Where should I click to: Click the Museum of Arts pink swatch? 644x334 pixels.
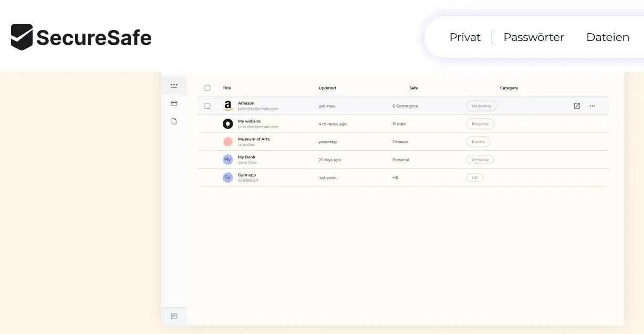[227, 142]
